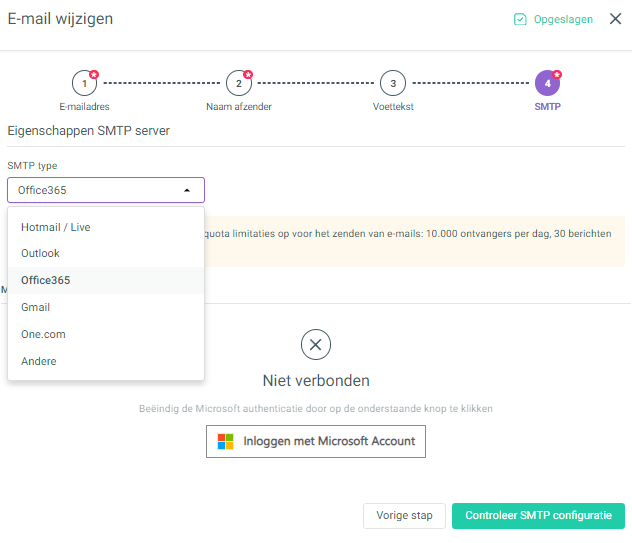Image resolution: width=632 pixels, height=543 pixels.
Task: Click Inloggen met Microsoft Account button
Action: coord(316,441)
